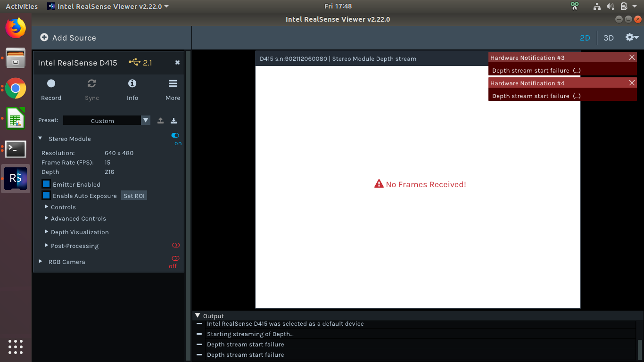Collapse the Stereo Module section
Image resolution: width=644 pixels, height=362 pixels.
point(41,139)
